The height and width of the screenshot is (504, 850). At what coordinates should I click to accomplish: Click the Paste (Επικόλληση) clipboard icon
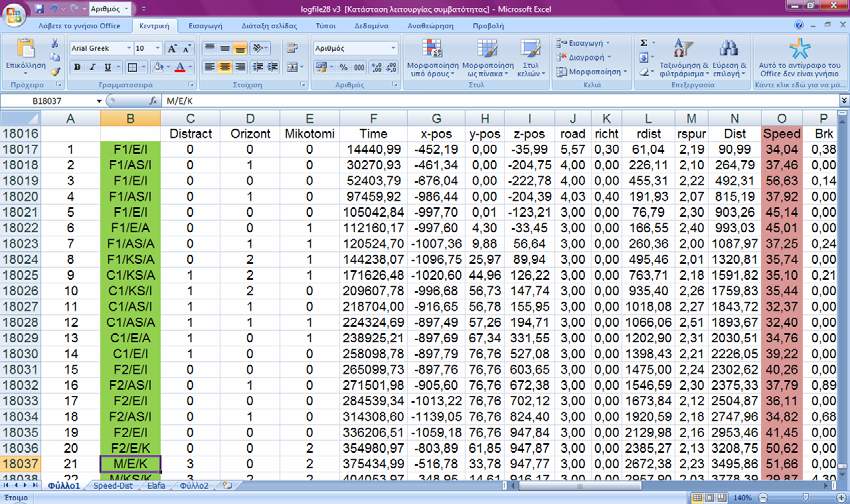coord(25,49)
